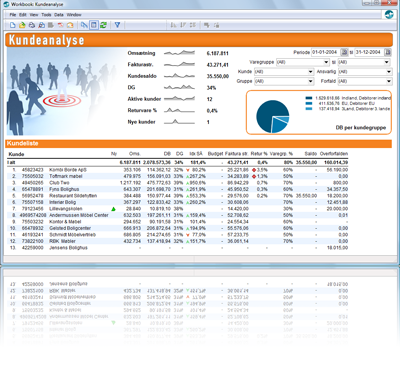The image size is (400, 379).
Task: Click the Kunde column header
Action: tap(16, 154)
